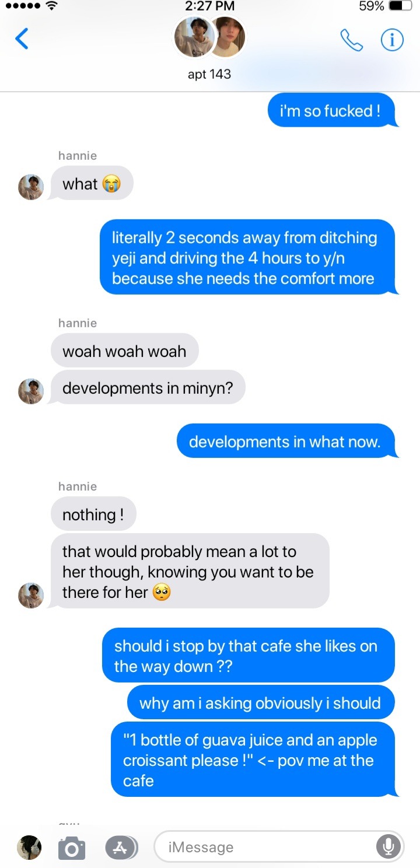Image resolution: width=420 pixels, height=868 pixels.
Task: Tap hannie's avatar next to 'what'
Action: click(31, 187)
